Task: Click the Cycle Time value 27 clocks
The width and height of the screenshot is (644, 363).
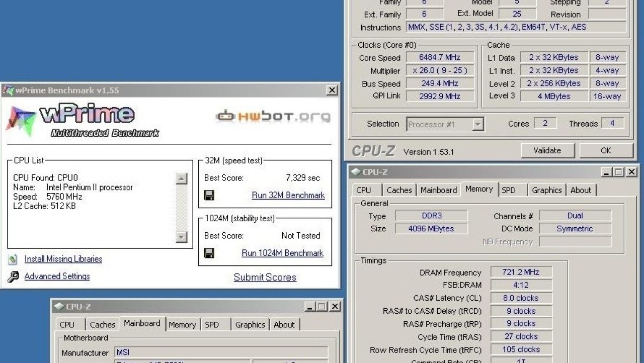Action: click(x=521, y=336)
